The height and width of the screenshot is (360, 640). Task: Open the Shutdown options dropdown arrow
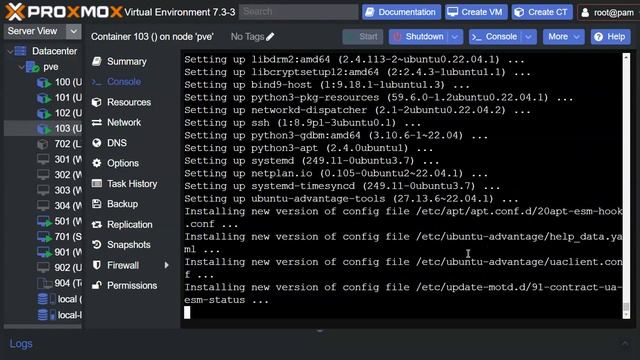pyautogui.click(x=455, y=37)
